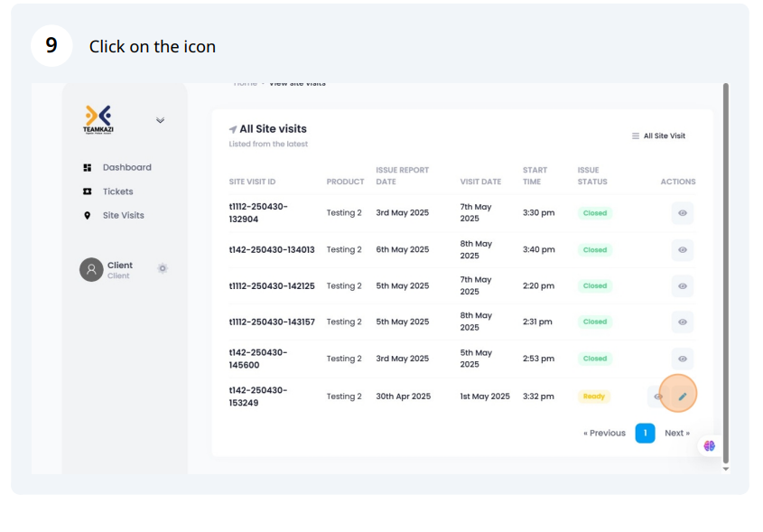
Task: Click site visit ID t1112-250430-142125
Action: point(272,285)
